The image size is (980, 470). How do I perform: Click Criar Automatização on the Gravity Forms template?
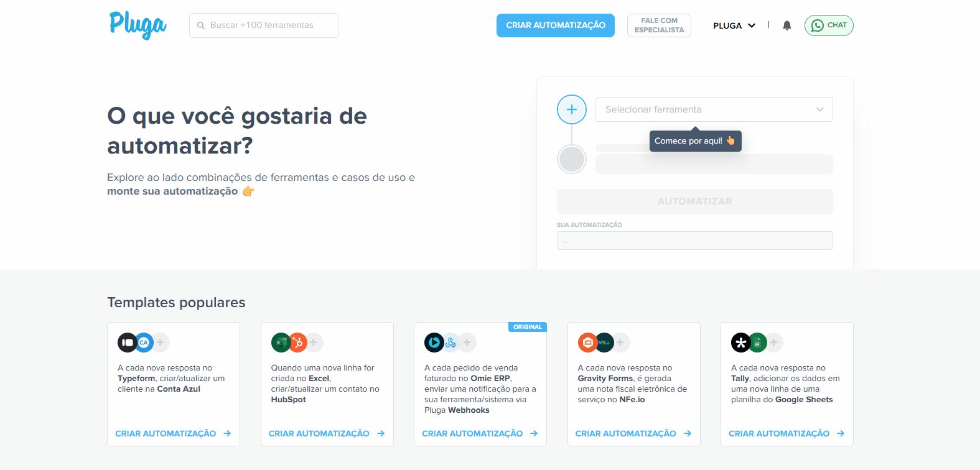tap(633, 433)
